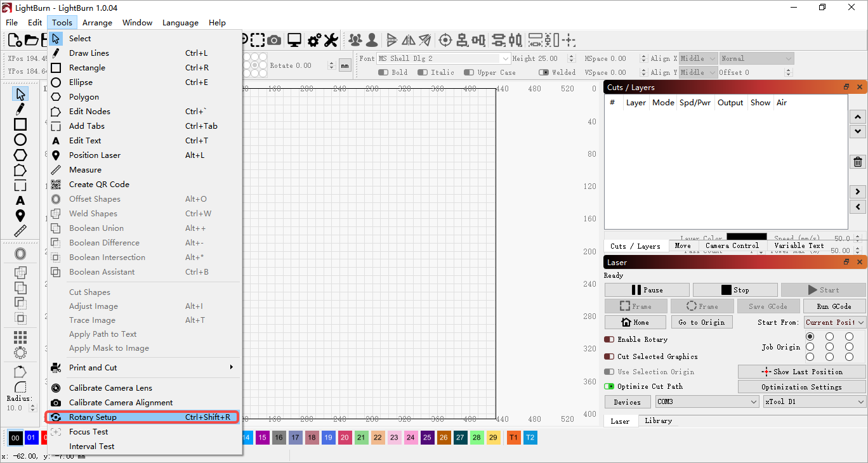
Task: Click the Devices button
Action: coord(627,401)
